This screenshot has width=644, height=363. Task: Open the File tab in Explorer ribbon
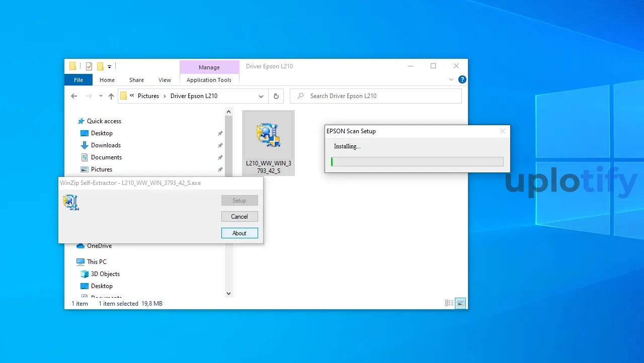point(78,80)
